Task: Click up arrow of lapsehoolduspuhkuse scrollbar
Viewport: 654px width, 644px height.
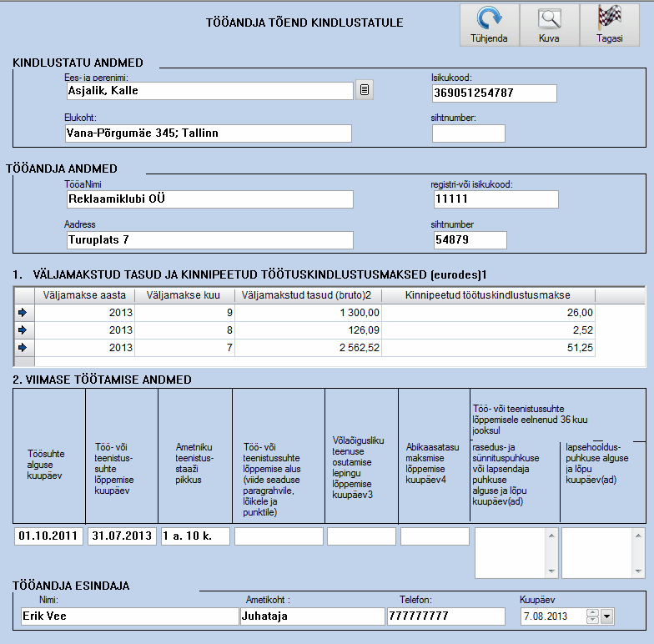Action: coord(639,536)
